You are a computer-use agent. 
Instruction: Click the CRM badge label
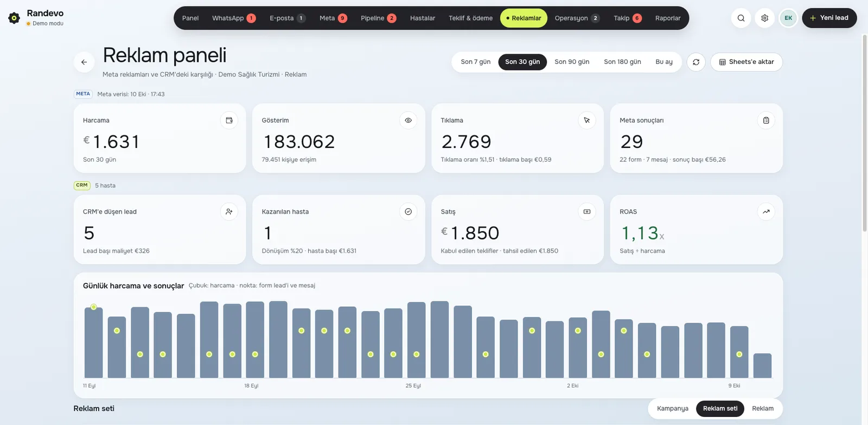(x=82, y=185)
